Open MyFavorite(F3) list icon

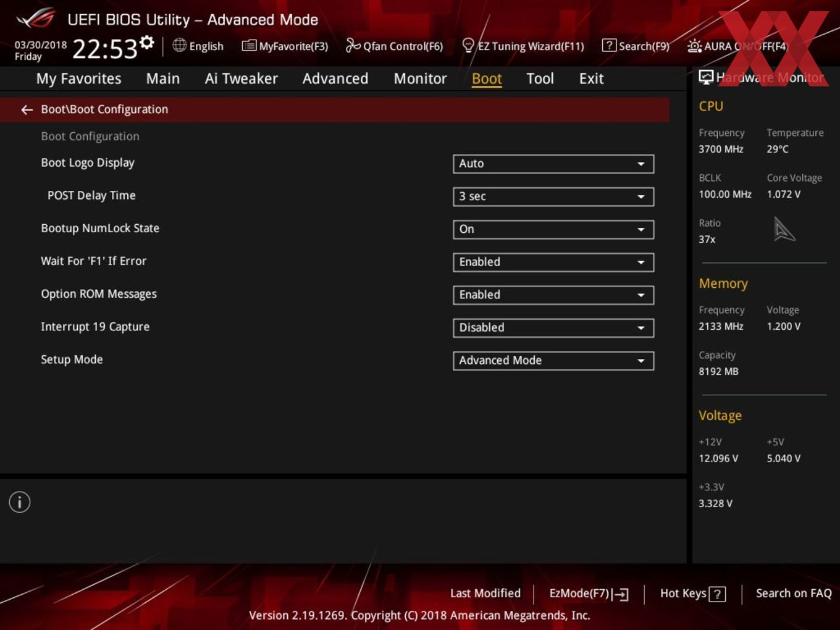(x=249, y=46)
